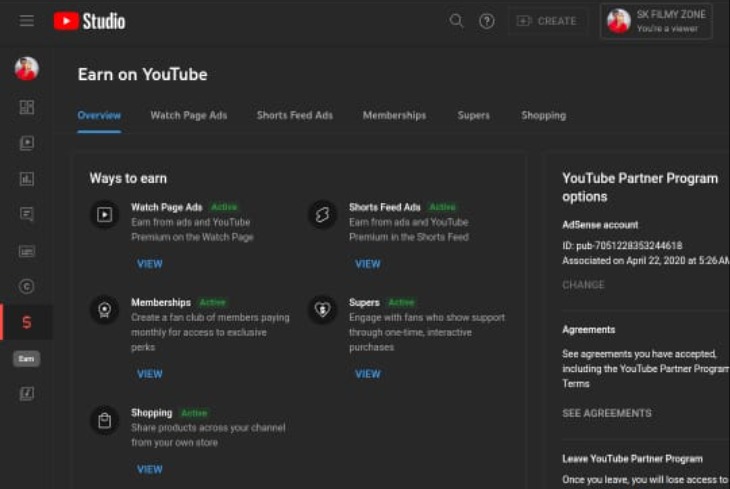Switch to the Supers tab
Screen dimensions: 730x489
tap(473, 115)
